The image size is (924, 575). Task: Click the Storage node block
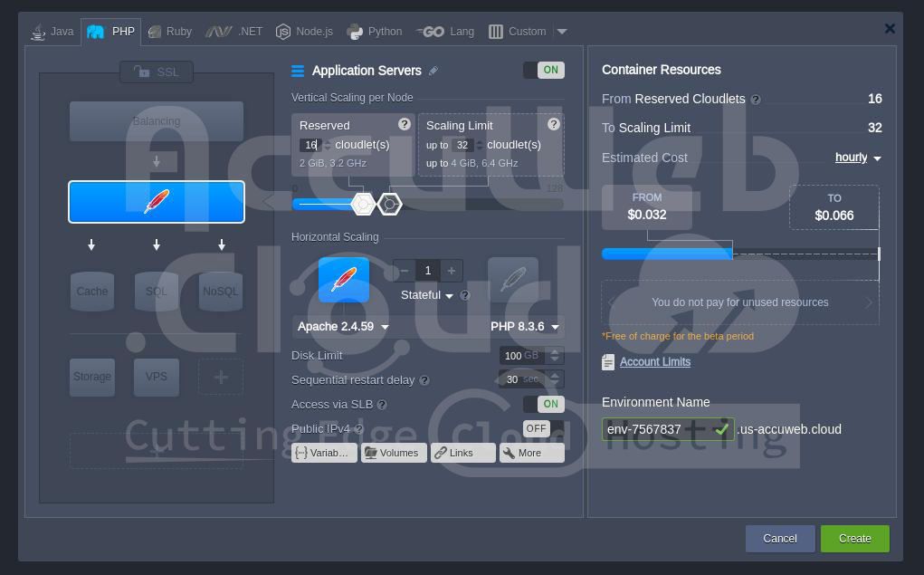point(92,377)
